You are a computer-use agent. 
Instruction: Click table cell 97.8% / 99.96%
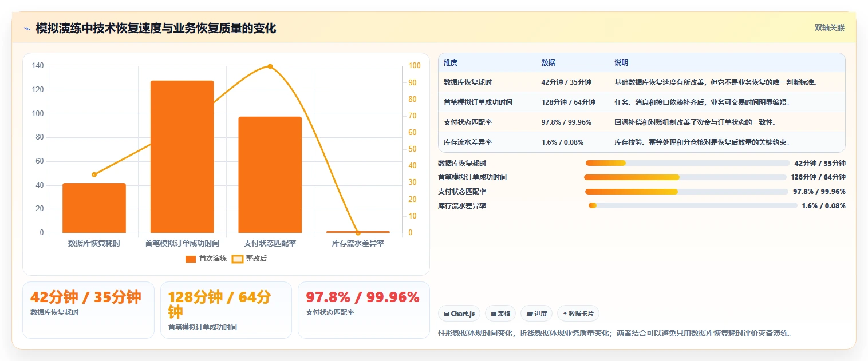[x=566, y=122]
